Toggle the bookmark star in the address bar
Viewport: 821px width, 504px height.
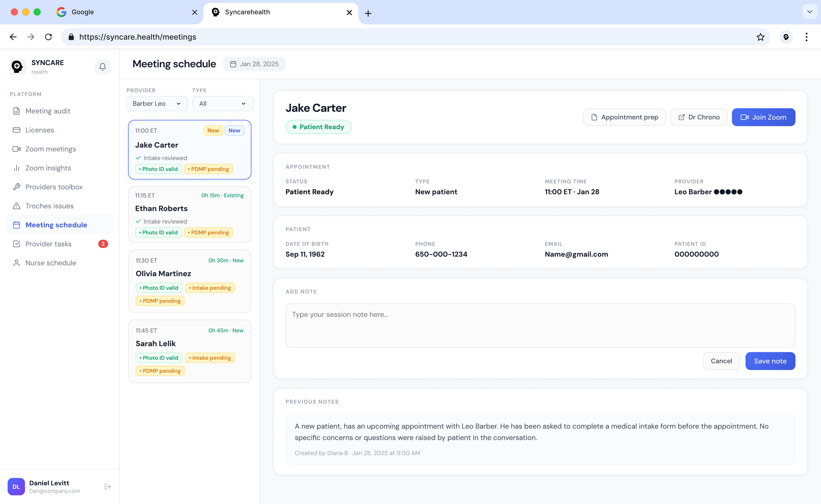[x=760, y=37]
